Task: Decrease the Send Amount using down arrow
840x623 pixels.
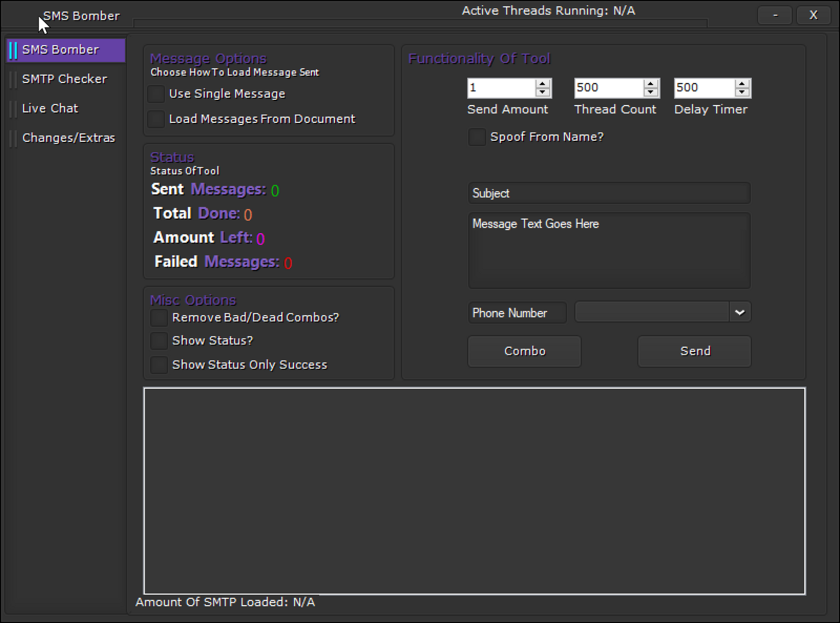Action: [x=542, y=92]
